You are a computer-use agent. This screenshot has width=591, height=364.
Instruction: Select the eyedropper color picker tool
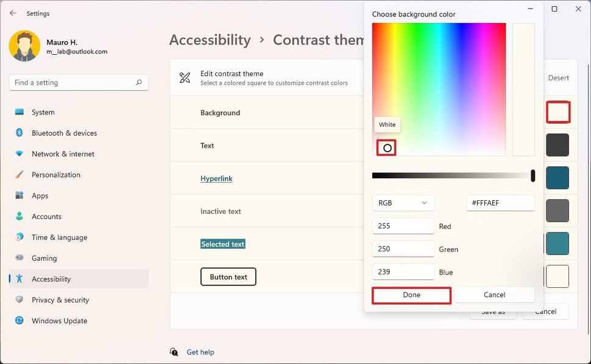(386, 147)
